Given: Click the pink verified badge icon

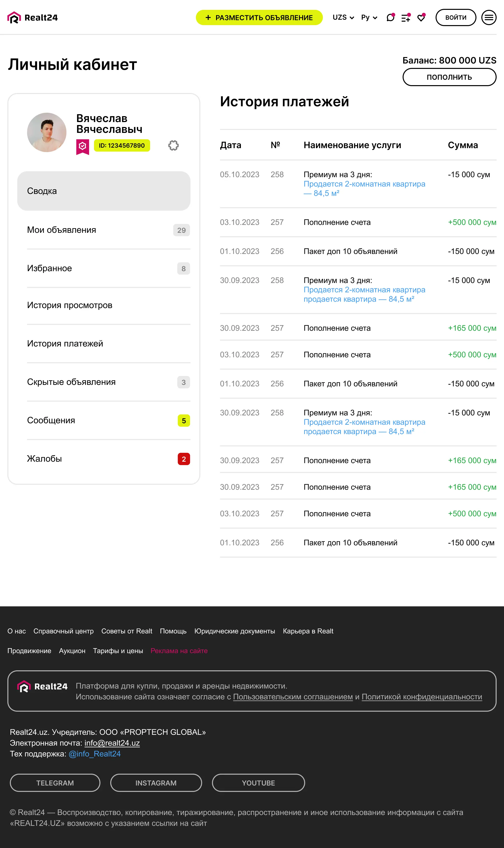Looking at the screenshot, I should point(82,147).
